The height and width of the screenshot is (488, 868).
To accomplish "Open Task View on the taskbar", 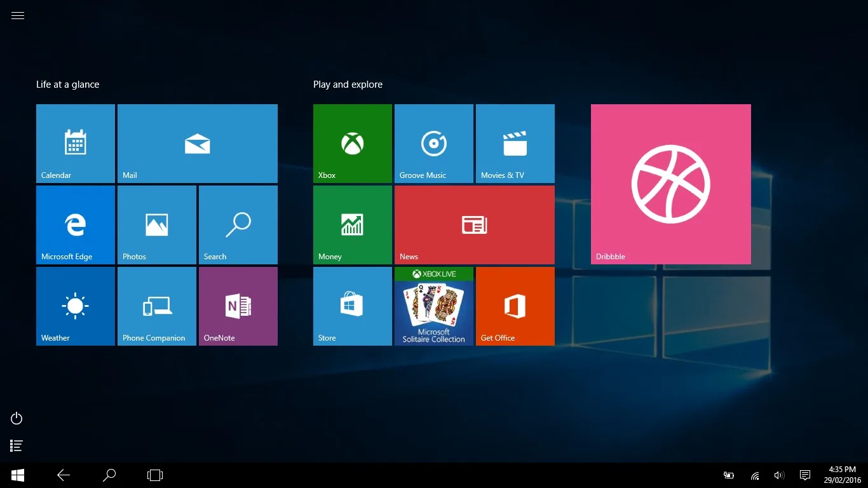I will (155, 475).
